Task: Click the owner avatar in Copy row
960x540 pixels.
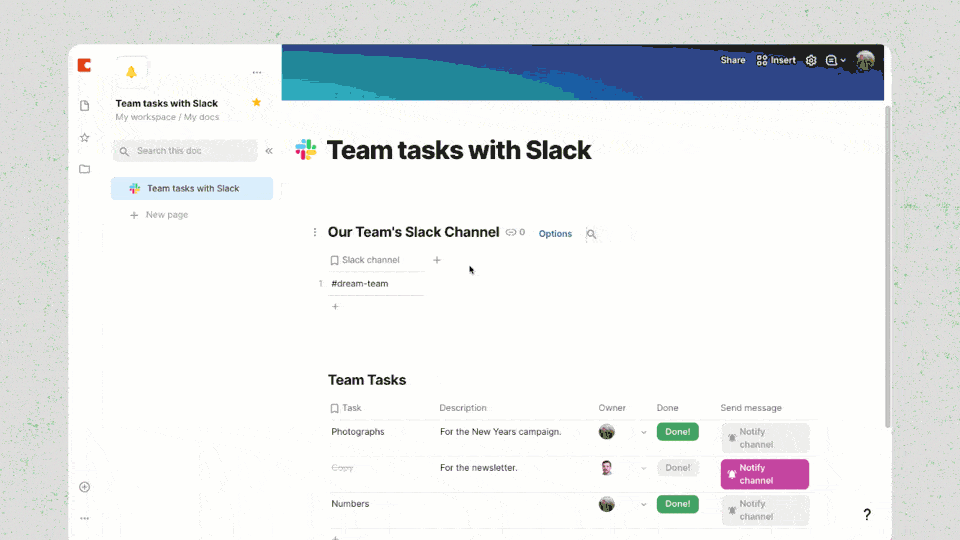Action: click(606, 468)
